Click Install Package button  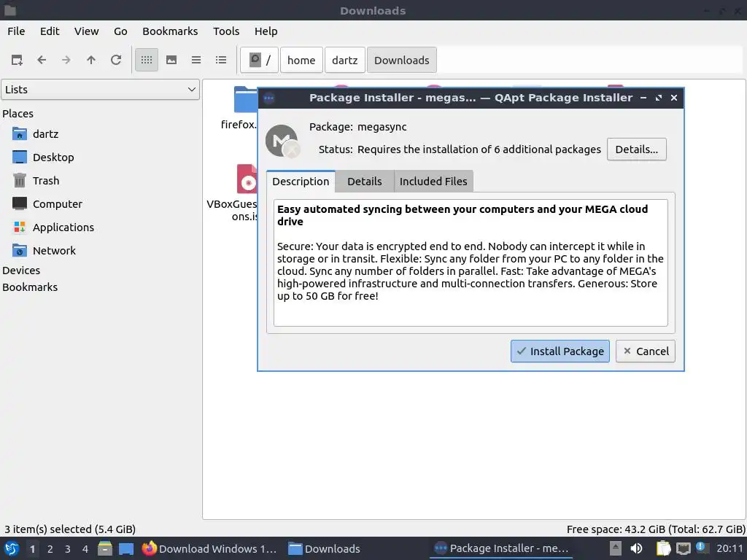(560, 351)
